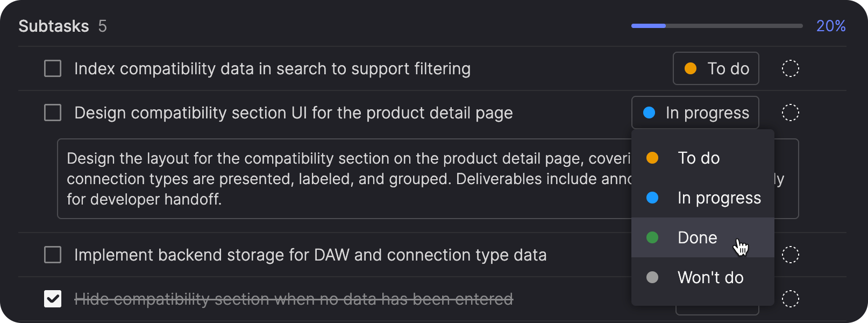Viewport: 868px width, 323px height.
Task: Click the 20% progress percentage label
Action: click(830, 26)
